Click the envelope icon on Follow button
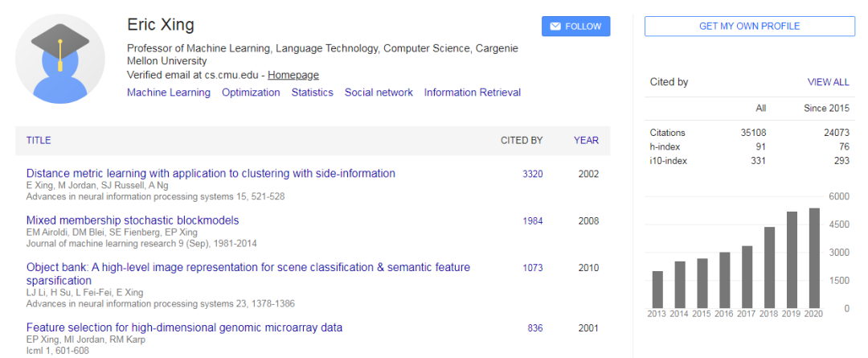Screen dimensions: 868x358 [555, 27]
